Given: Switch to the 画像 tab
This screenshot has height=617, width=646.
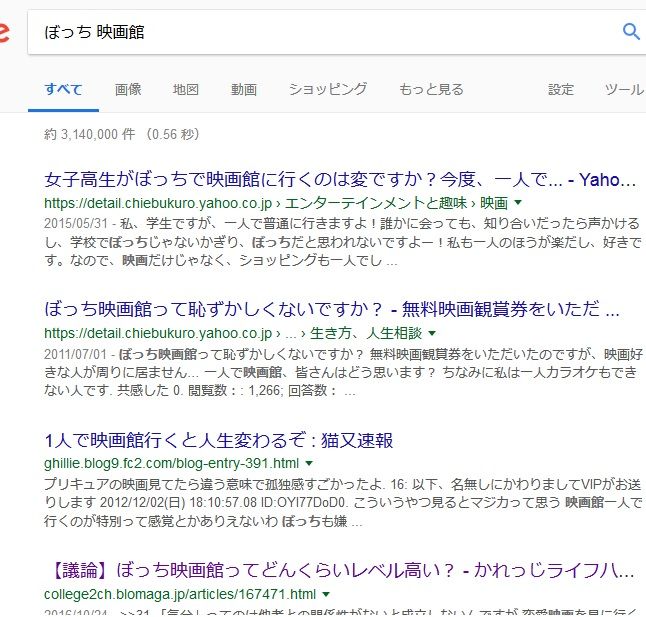Looking at the screenshot, I should (x=128, y=89).
